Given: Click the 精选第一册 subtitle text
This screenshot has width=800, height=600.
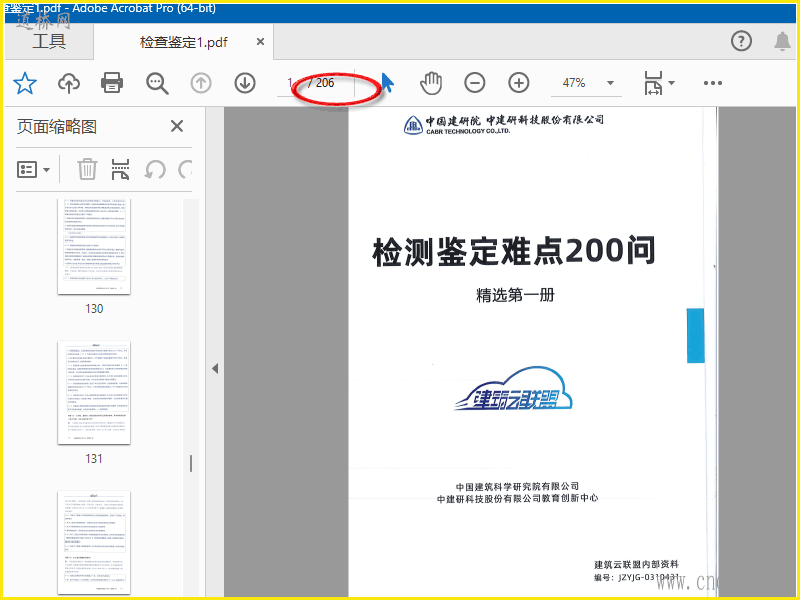Looking at the screenshot, I should [515, 295].
